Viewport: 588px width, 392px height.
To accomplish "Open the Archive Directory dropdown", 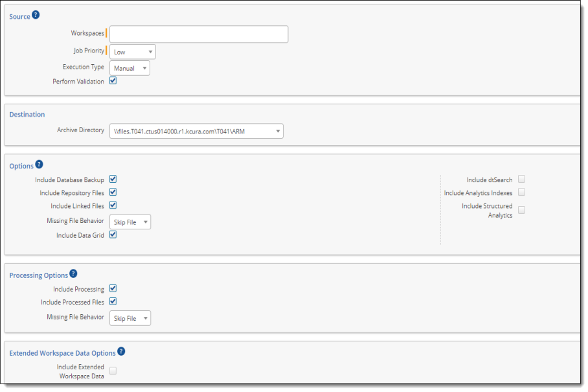I will [x=196, y=132].
